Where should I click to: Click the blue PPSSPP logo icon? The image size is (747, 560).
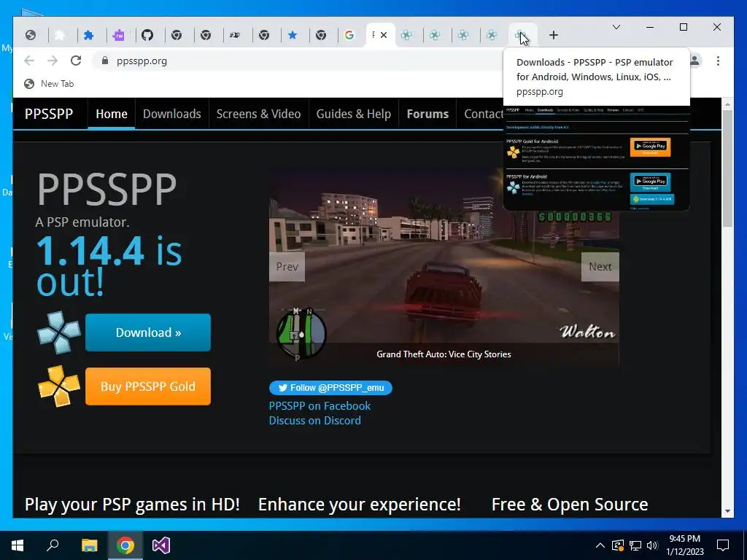[59, 332]
